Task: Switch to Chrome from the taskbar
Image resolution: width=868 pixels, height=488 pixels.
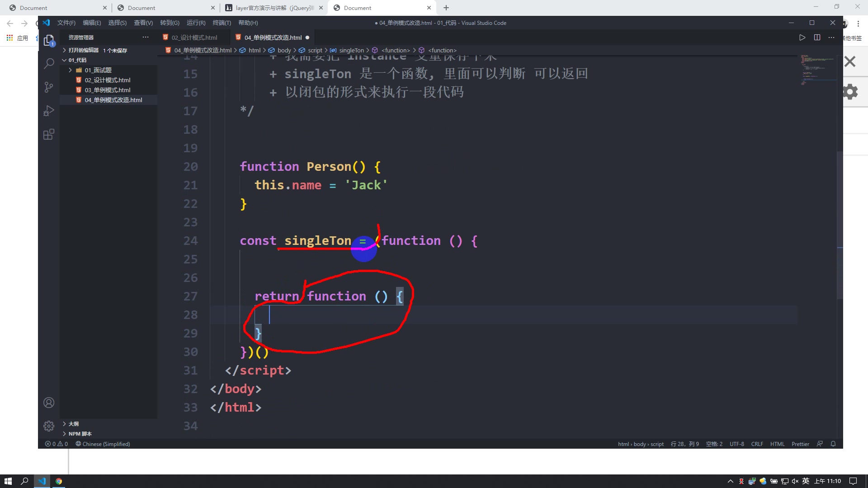Action: (x=59, y=481)
